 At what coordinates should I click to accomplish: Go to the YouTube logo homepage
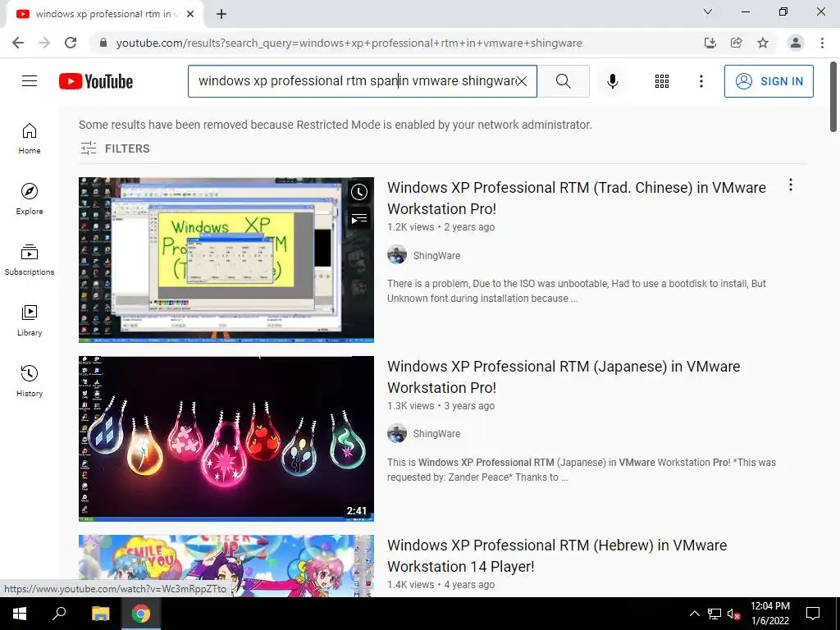click(96, 81)
